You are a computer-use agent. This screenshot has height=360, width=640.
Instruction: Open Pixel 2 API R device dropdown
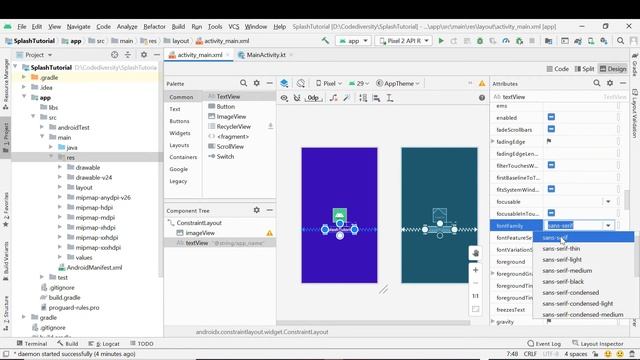pos(404,41)
